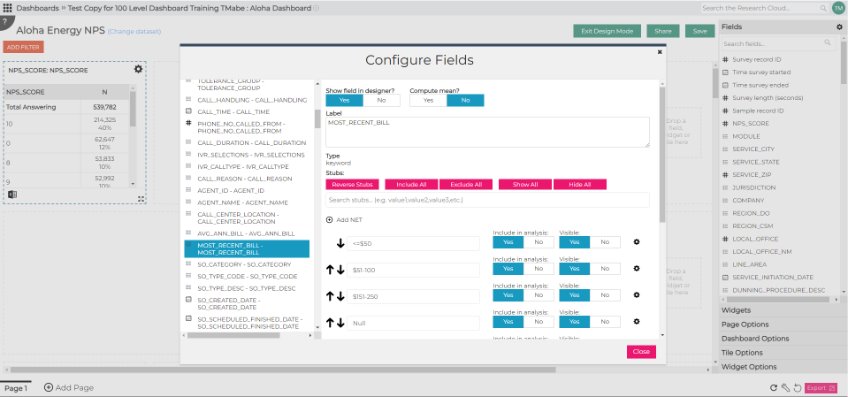Move the Null stub down
The image size is (848, 397).
(x=340, y=322)
